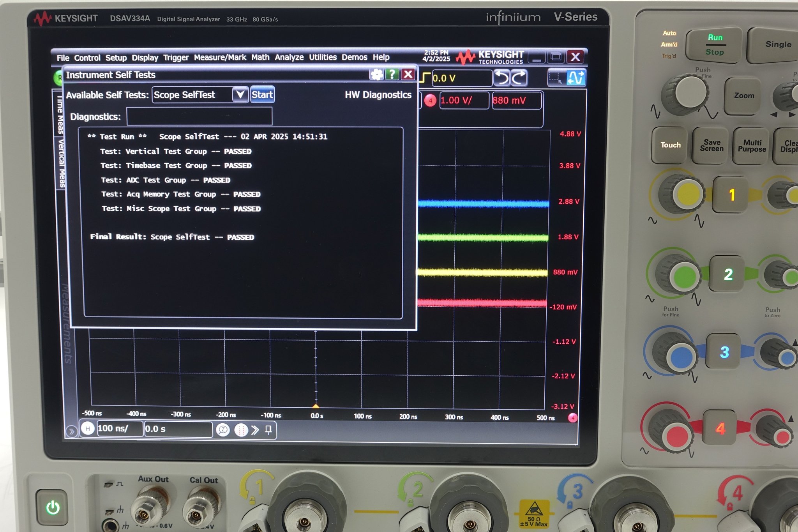The image size is (798, 532).
Task: Open the File menu
Action: coord(63,58)
